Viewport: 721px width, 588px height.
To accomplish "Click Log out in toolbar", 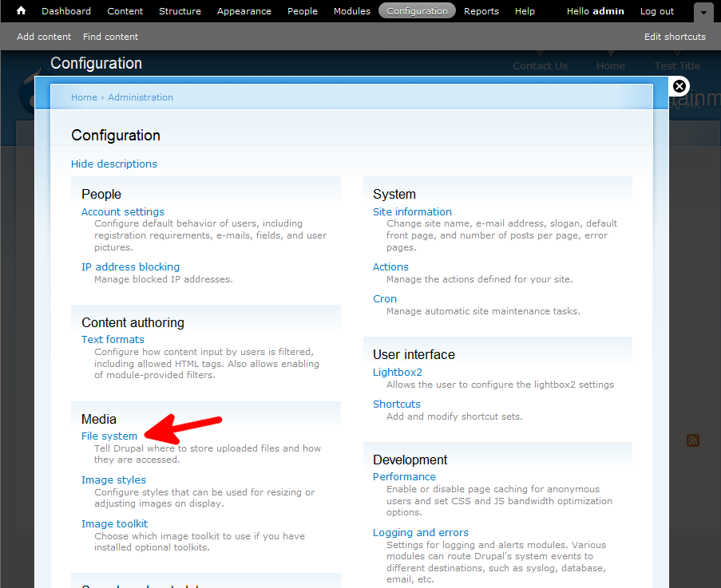I will point(656,11).
